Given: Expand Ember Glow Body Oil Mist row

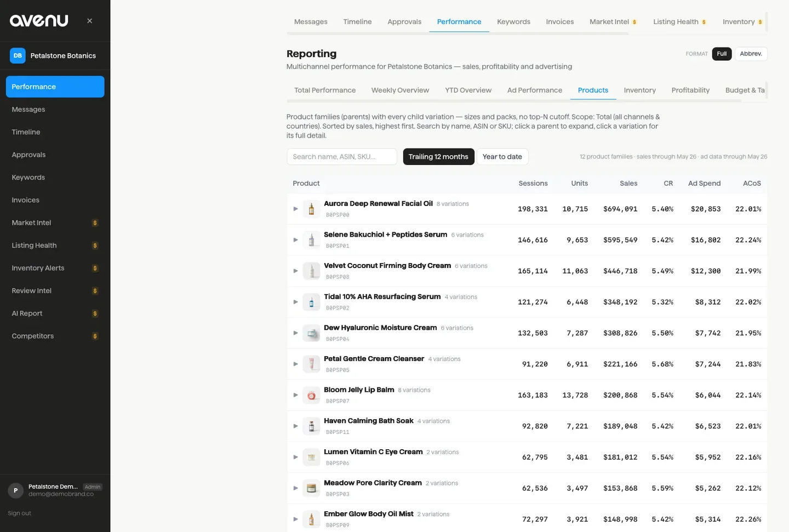Looking at the screenshot, I should 295,519.
